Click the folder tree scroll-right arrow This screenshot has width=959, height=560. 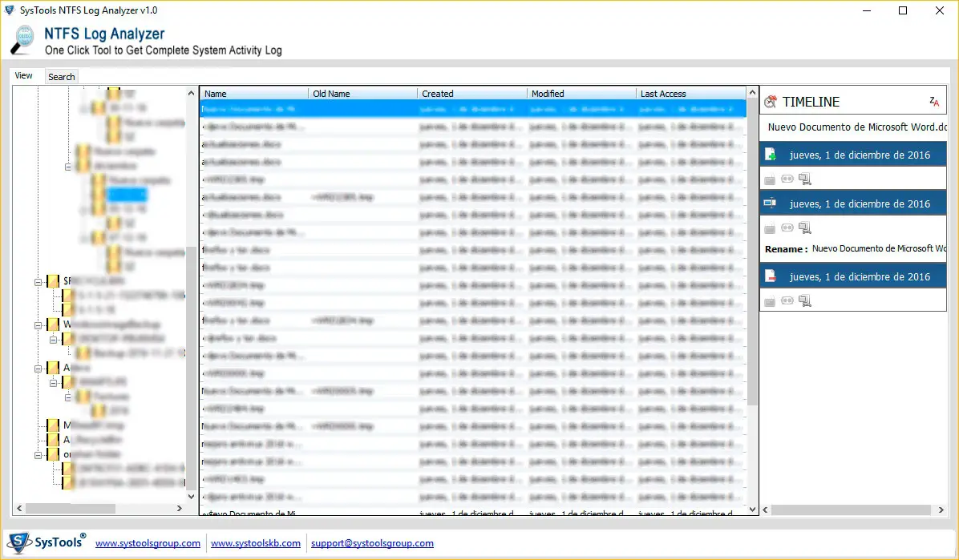coord(179,508)
